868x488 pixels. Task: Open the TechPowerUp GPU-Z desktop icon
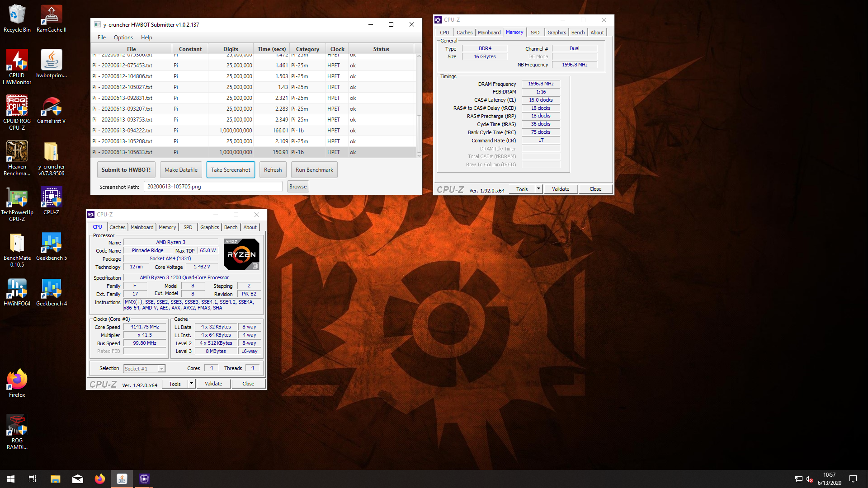point(17,203)
